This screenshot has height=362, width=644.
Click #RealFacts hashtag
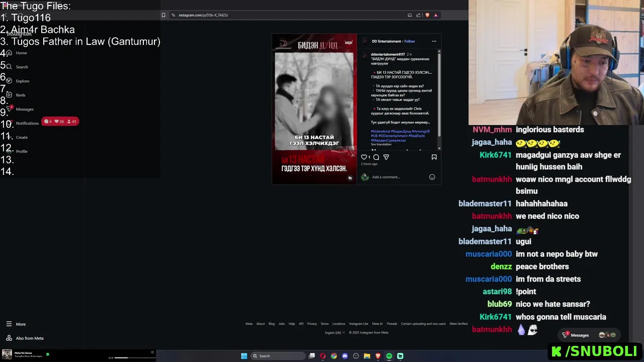[417, 136]
